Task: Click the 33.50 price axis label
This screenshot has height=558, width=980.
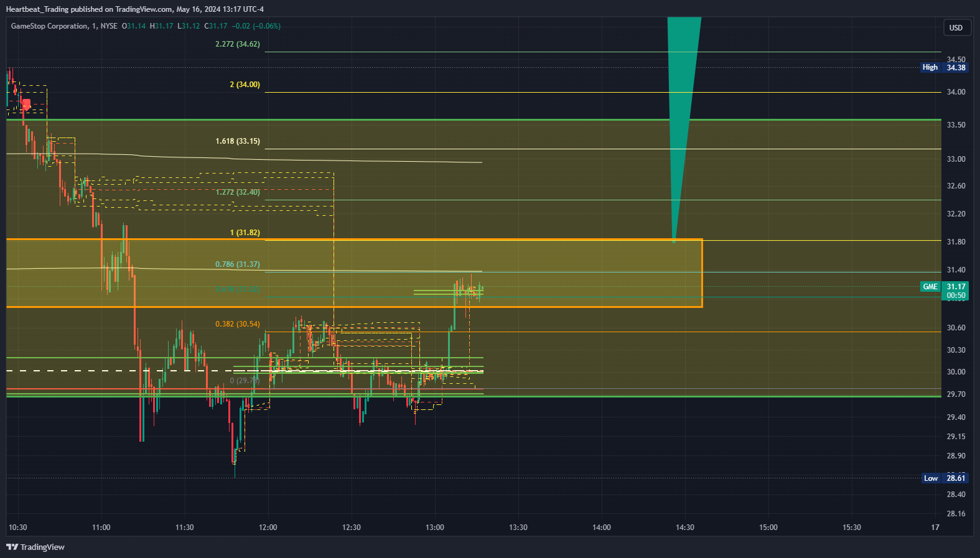Action: click(x=956, y=125)
